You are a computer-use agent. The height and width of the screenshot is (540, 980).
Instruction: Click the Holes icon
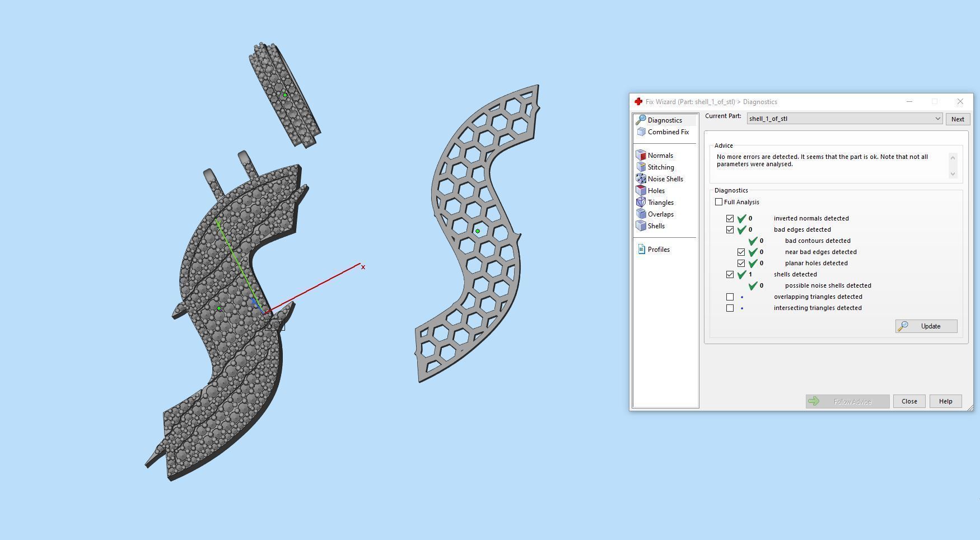tap(641, 191)
